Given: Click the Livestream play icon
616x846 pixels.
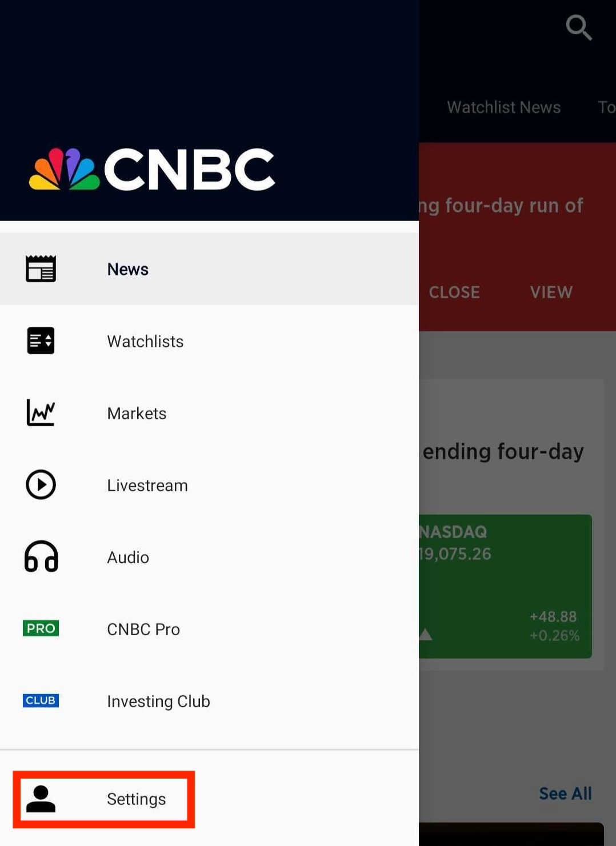Looking at the screenshot, I should (41, 485).
